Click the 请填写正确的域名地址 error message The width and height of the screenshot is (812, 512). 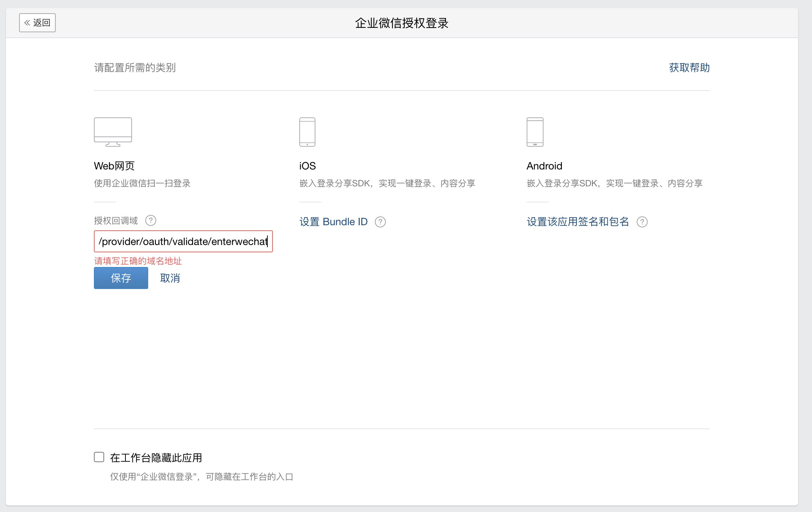point(138,261)
